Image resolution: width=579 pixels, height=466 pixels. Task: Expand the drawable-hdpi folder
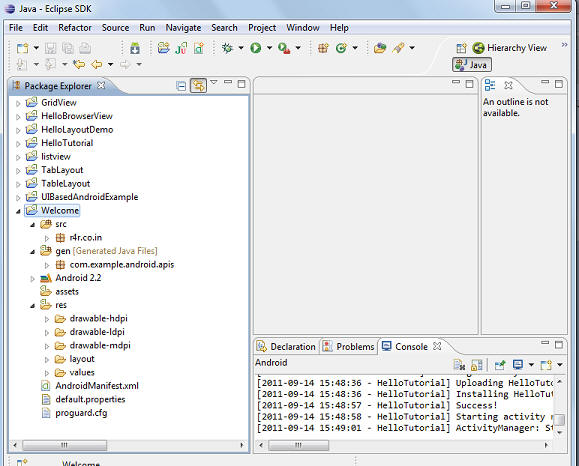[47, 319]
